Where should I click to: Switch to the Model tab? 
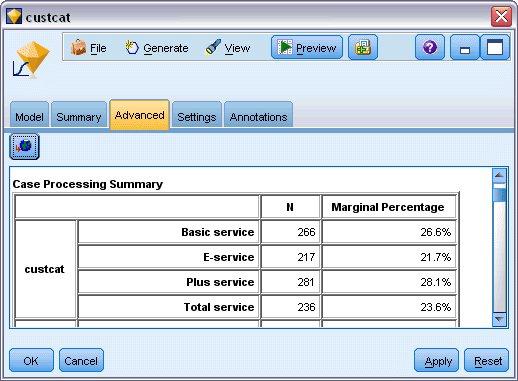click(29, 115)
